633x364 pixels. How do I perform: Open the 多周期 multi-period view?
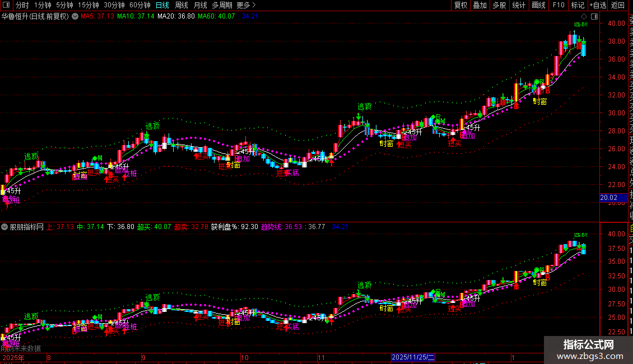point(222,5)
